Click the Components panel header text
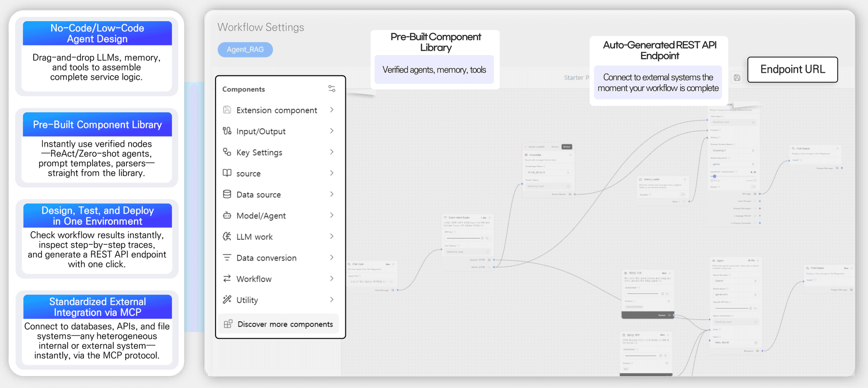 244,89
